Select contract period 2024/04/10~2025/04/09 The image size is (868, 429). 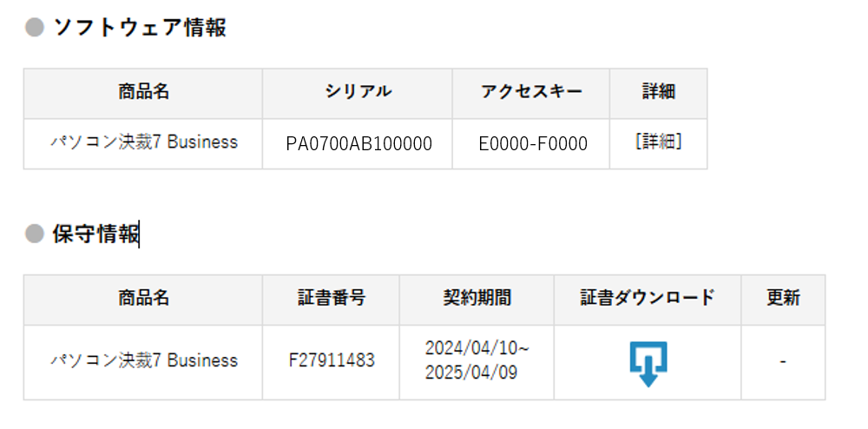pos(477,360)
